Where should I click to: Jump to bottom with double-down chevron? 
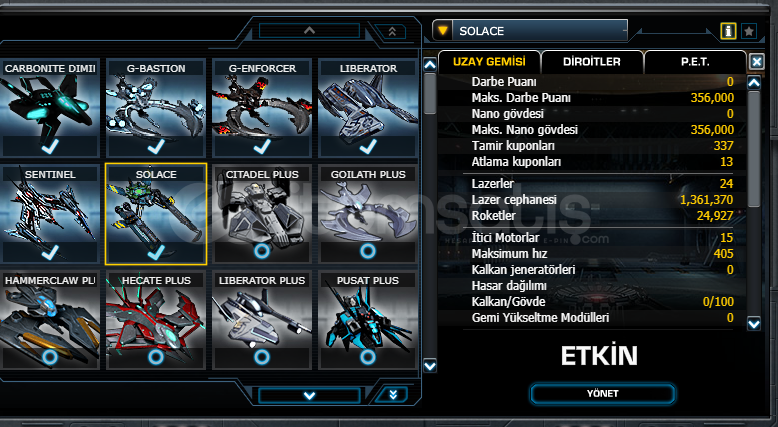click(392, 395)
